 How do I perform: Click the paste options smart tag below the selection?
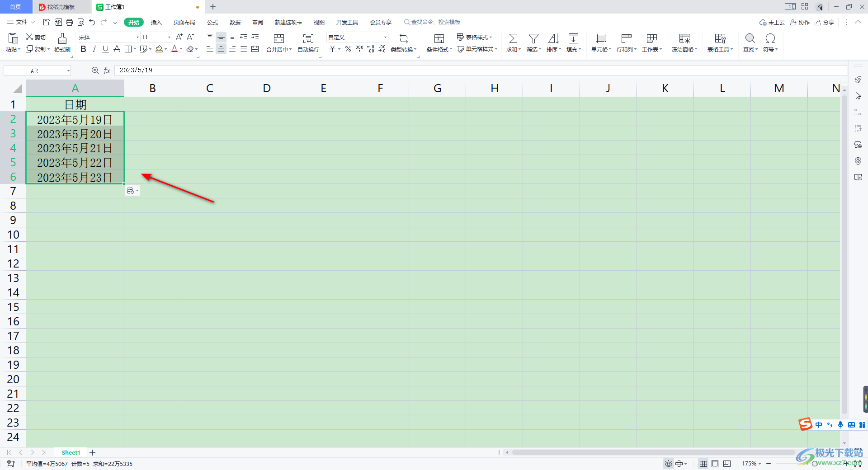[x=132, y=191]
